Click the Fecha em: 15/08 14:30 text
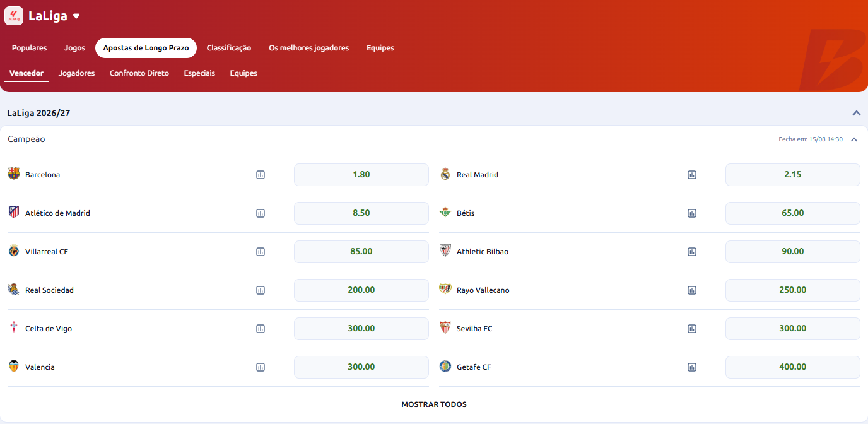 (811, 139)
